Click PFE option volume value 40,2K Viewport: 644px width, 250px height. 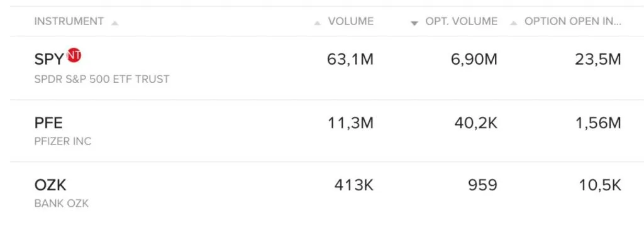pos(476,123)
